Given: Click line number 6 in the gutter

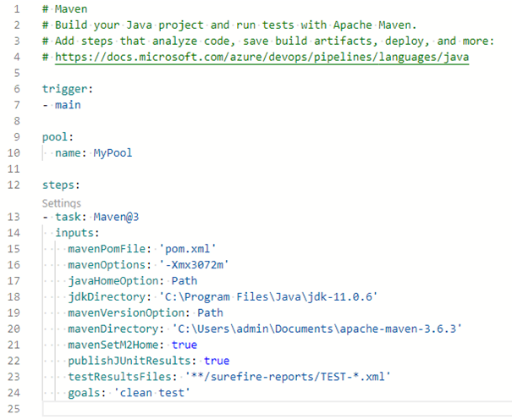Looking at the screenshot, I should tap(17, 89).
